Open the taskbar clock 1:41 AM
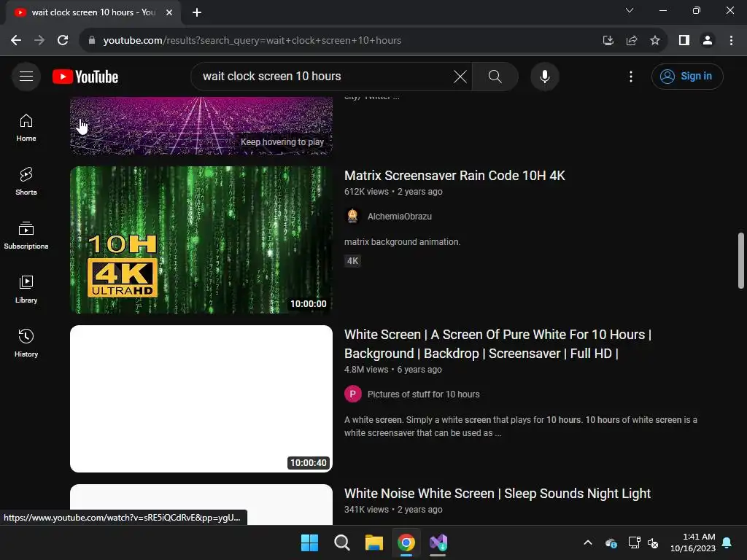This screenshot has height=560, width=747. point(693,542)
